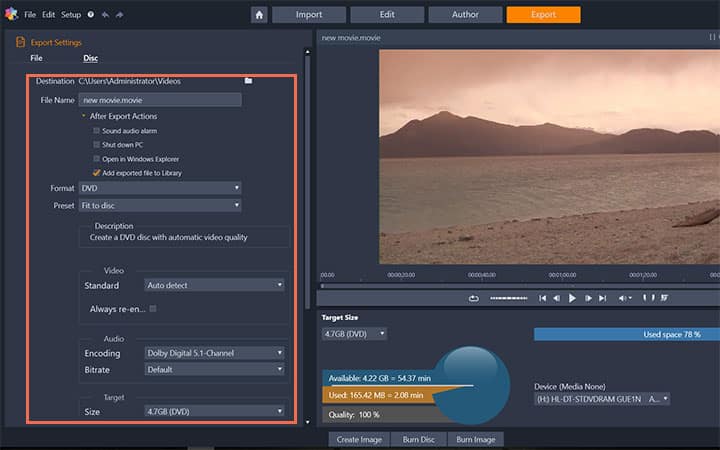The height and width of the screenshot is (450, 720).
Task: Open the Device HL-DT-ST DVDRAM dropdown
Action: [x=602, y=399]
